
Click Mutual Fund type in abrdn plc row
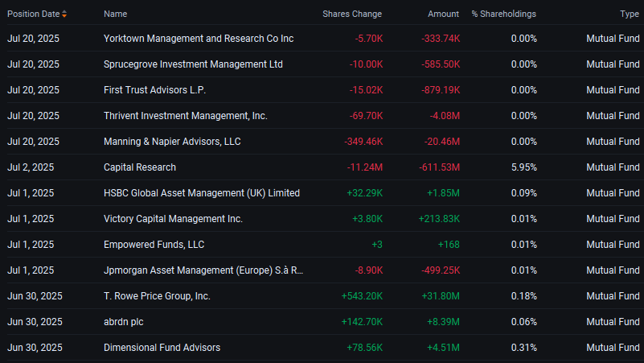coord(613,322)
